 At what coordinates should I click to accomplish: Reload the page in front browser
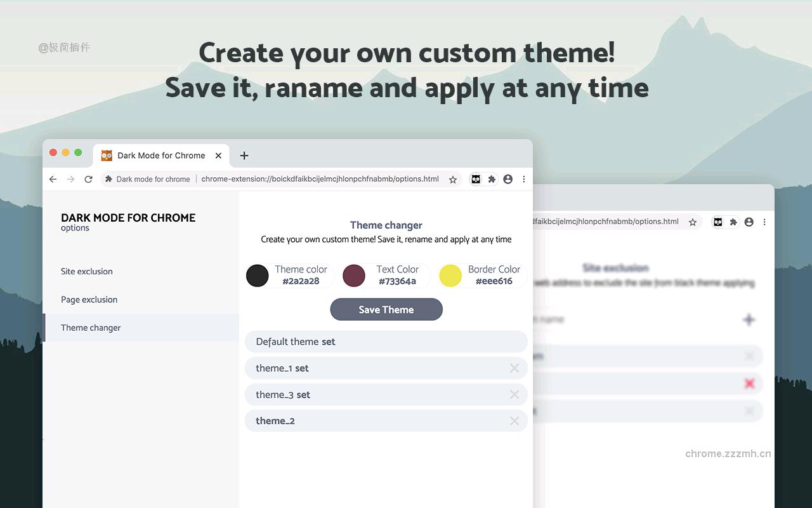(88, 180)
